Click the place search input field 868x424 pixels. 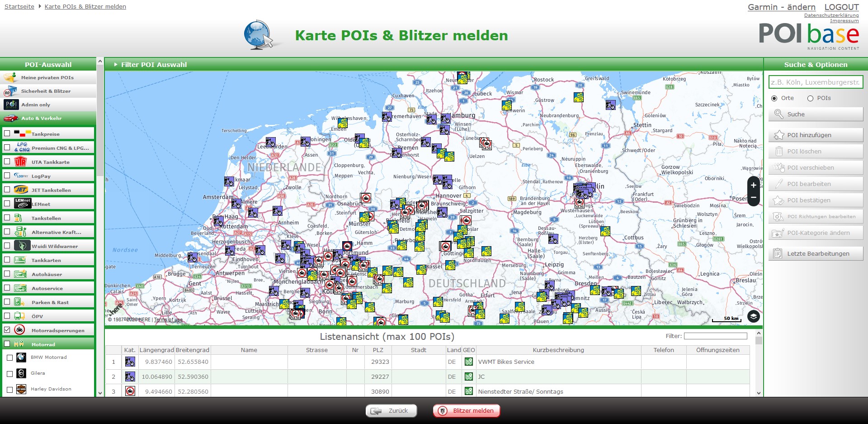click(x=815, y=82)
